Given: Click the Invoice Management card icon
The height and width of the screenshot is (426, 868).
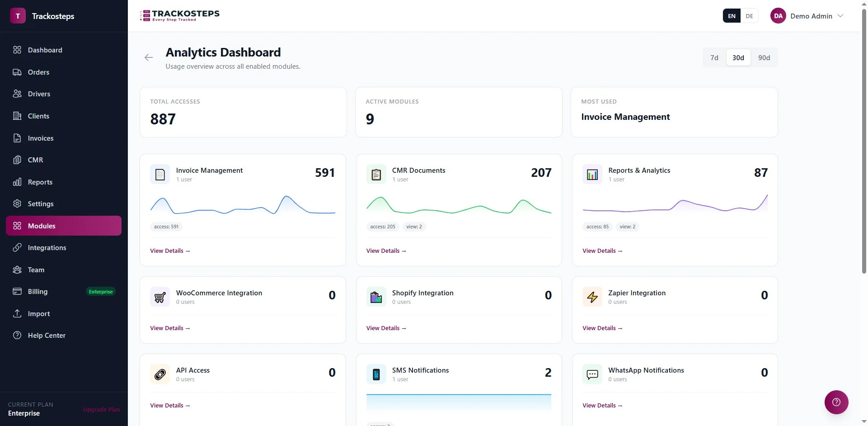Looking at the screenshot, I should pyautogui.click(x=160, y=175).
